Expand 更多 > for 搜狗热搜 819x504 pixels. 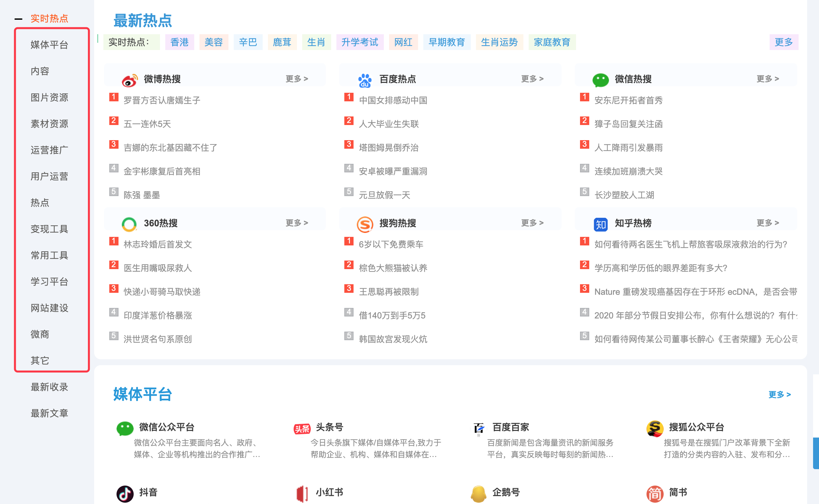[x=532, y=223]
